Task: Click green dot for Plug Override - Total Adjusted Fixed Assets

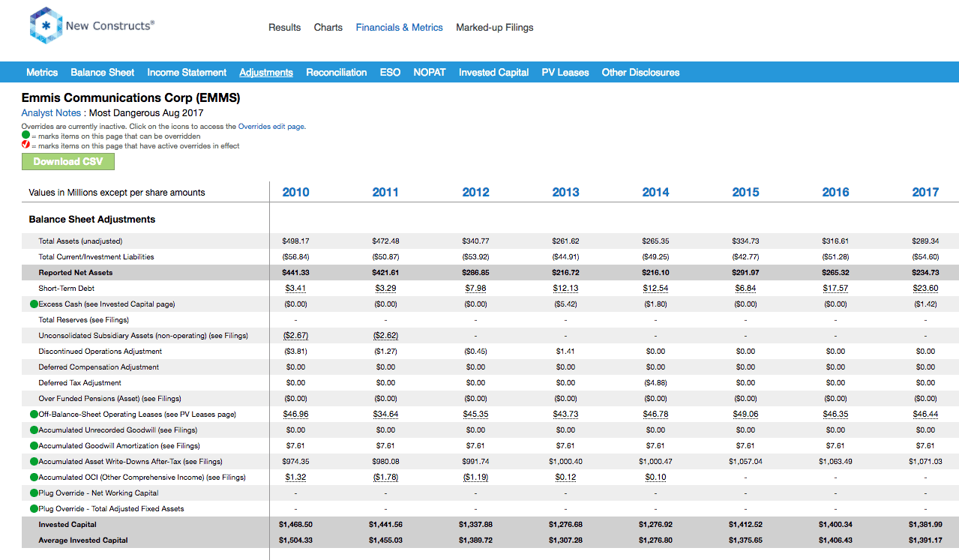Action: [34, 509]
